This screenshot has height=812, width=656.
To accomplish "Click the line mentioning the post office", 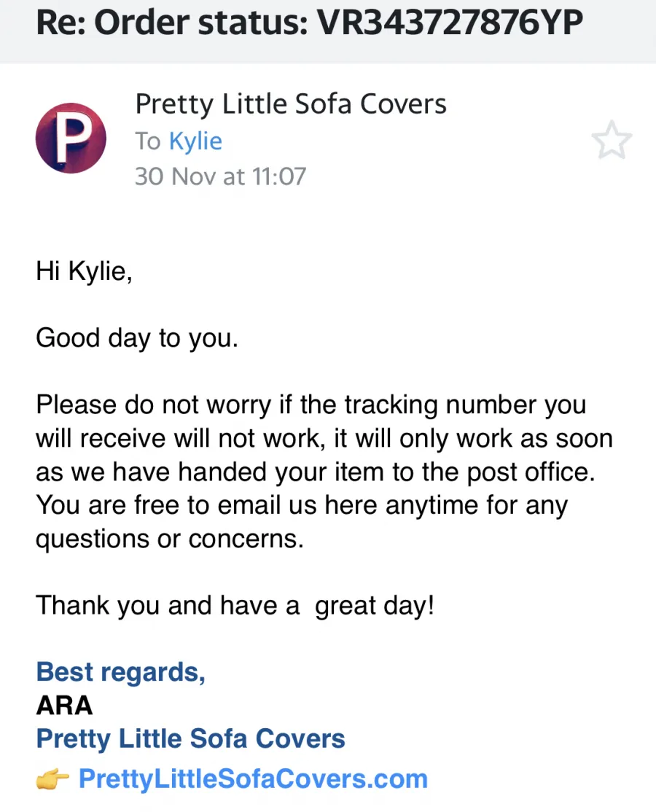I will click(x=316, y=472).
